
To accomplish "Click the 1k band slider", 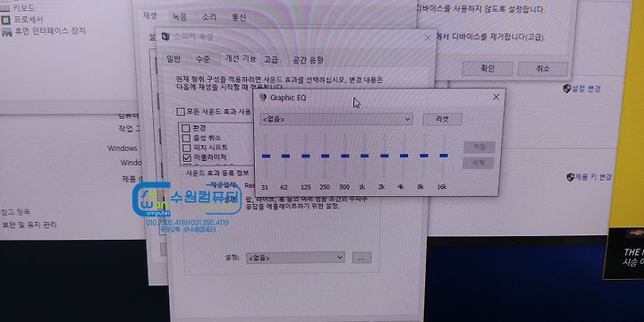I will pos(364,156).
